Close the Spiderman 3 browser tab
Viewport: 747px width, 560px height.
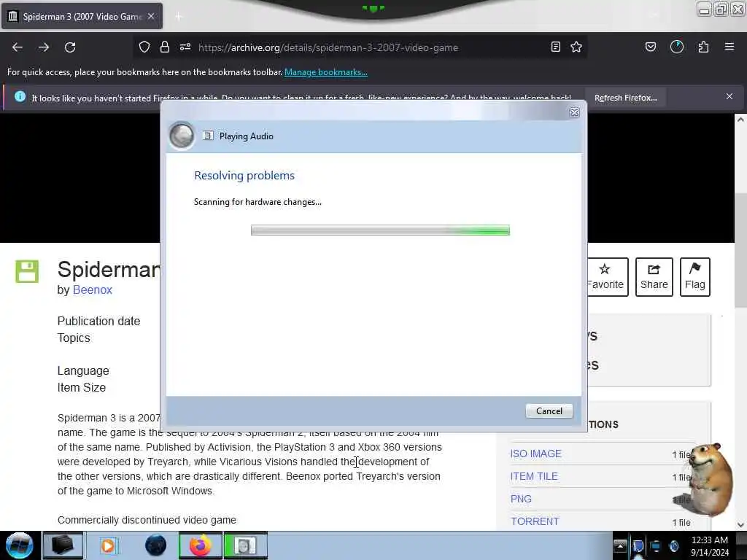151,16
